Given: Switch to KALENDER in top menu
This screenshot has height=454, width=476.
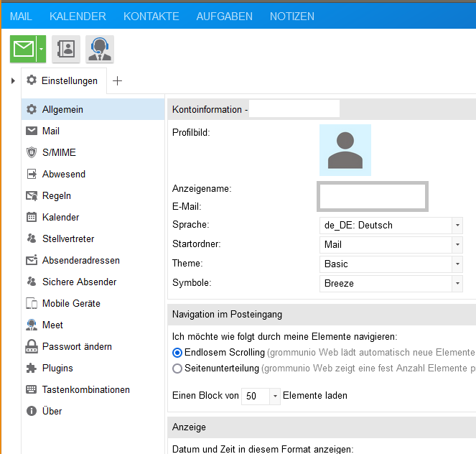Looking at the screenshot, I should pos(78,17).
